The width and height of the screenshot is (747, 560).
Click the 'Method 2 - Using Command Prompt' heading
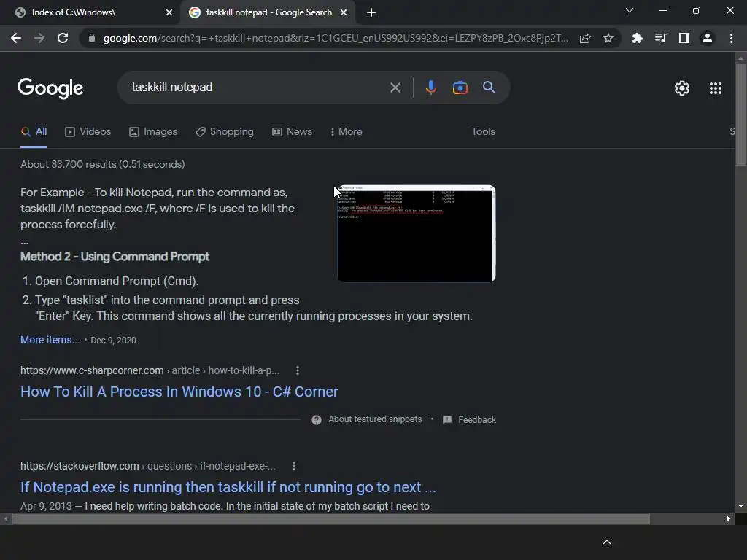pos(115,257)
